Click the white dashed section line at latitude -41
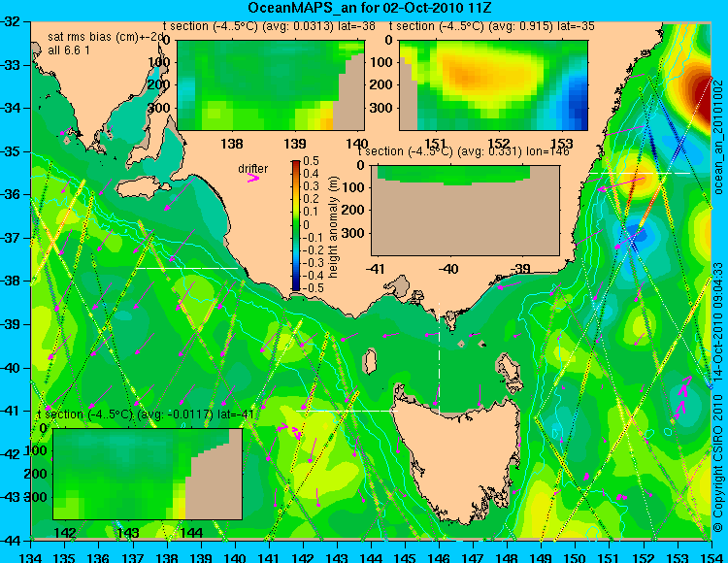Screen dimensions: 728x563 (x=347, y=411)
